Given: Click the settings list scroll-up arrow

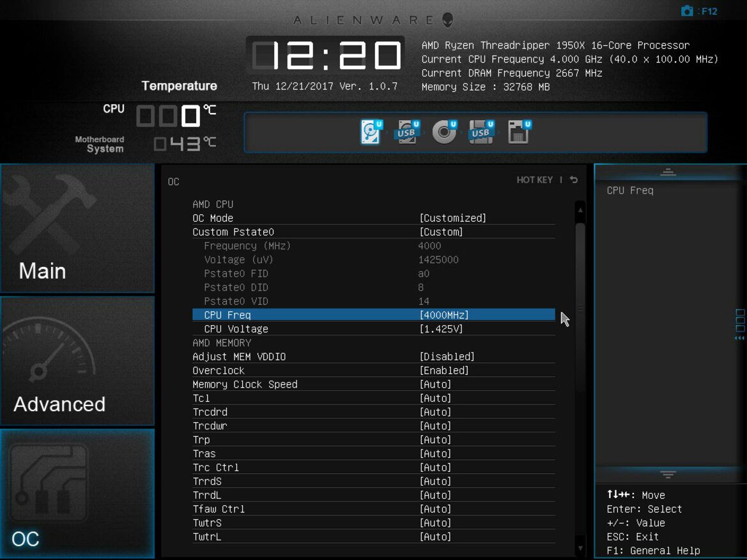Looking at the screenshot, I should click(x=580, y=209).
